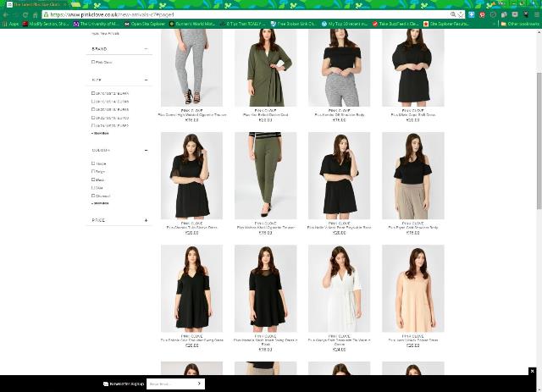Screen dimensions: 542x392
Task: Open the 'Open Site Explorer' bookmark
Action: click(145, 24)
